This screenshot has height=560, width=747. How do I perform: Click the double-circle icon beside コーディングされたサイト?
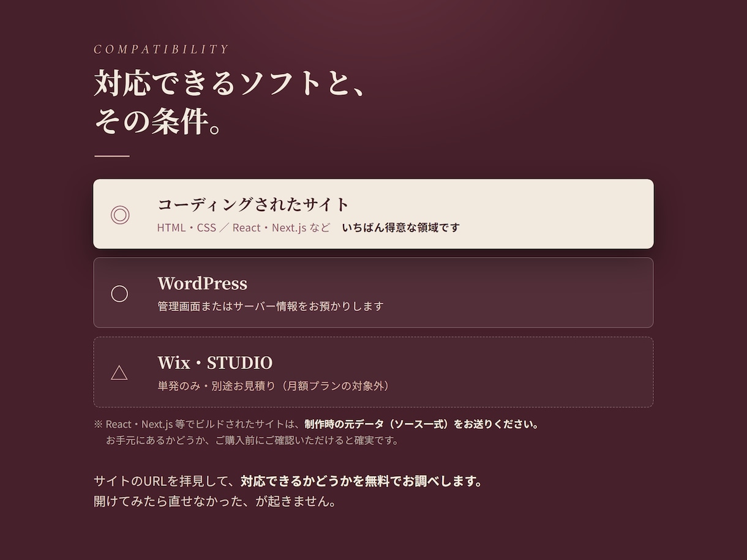(x=120, y=215)
